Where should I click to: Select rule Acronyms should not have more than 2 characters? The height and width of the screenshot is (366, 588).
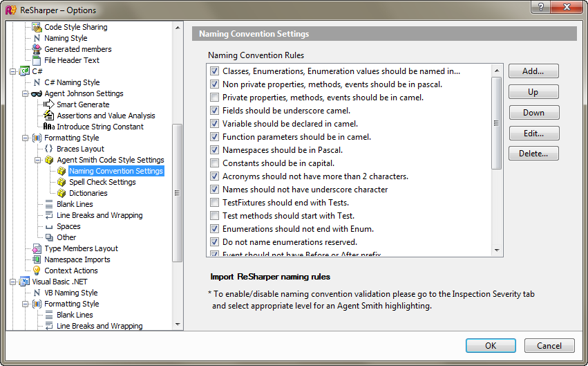[315, 176]
